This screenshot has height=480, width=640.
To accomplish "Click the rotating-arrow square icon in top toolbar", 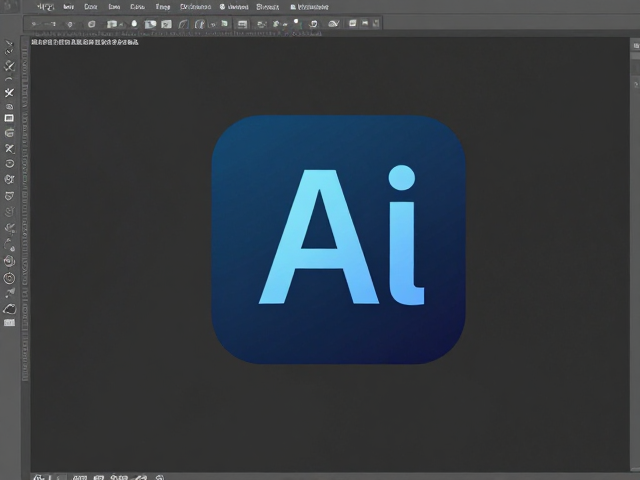I will 313,24.
